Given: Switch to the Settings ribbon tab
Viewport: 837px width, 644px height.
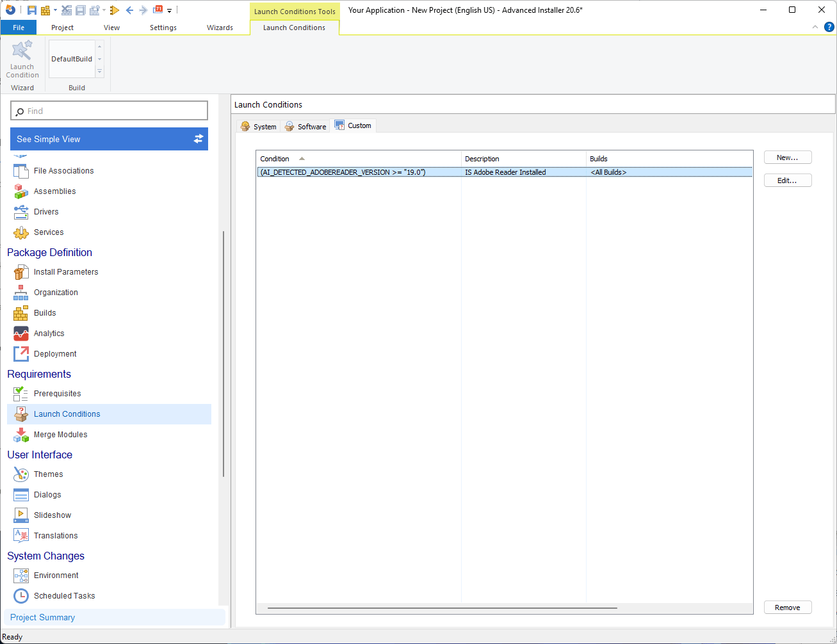Looking at the screenshot, I should (x=163, y=28).
